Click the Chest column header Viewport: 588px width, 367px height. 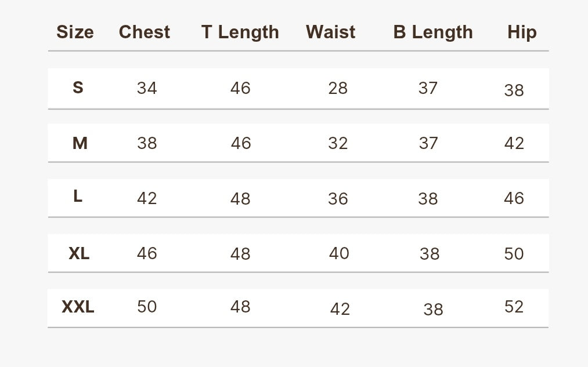click(x=145, y=32)
